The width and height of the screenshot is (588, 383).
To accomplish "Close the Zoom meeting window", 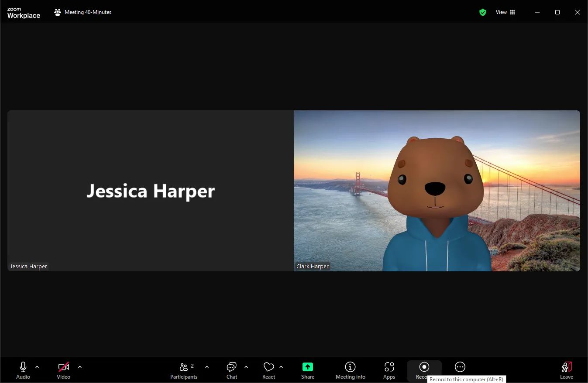I will [578, 12].
